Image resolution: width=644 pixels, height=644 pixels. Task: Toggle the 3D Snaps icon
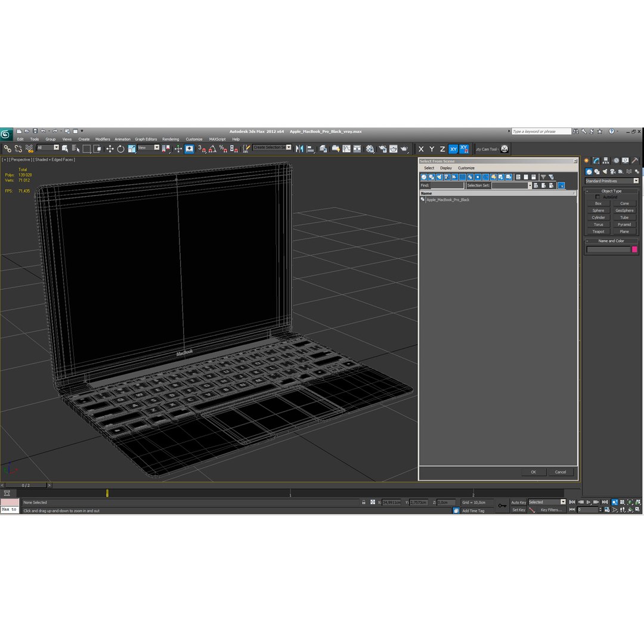[202, 148]
